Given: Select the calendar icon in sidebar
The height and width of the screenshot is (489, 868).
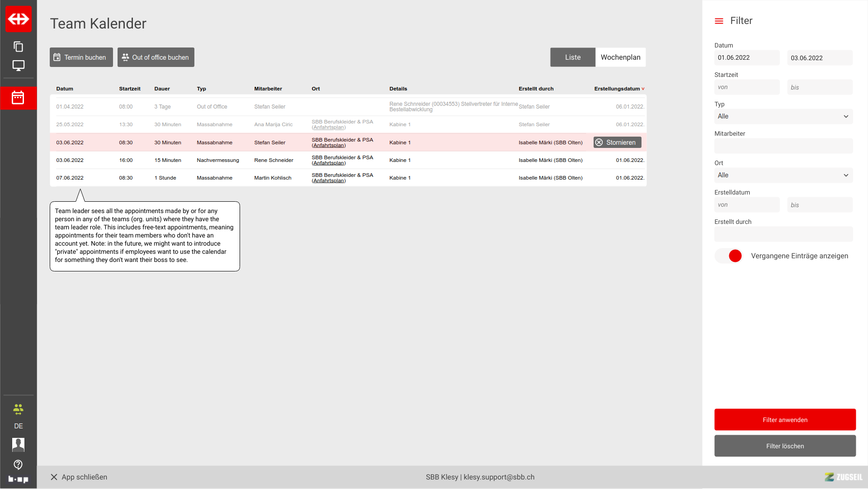Looking at the screenshot, I should pyautogui.click(x=18, y=98).
